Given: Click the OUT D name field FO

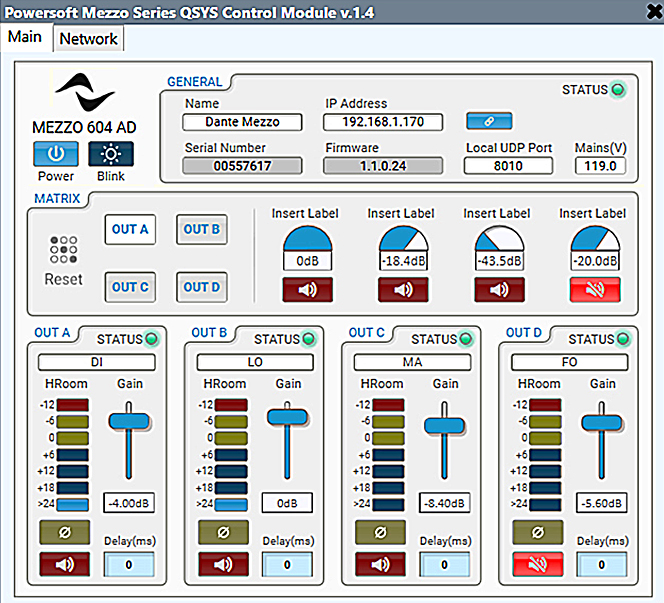Looking at the screenshot, I should tap(570, 362).
